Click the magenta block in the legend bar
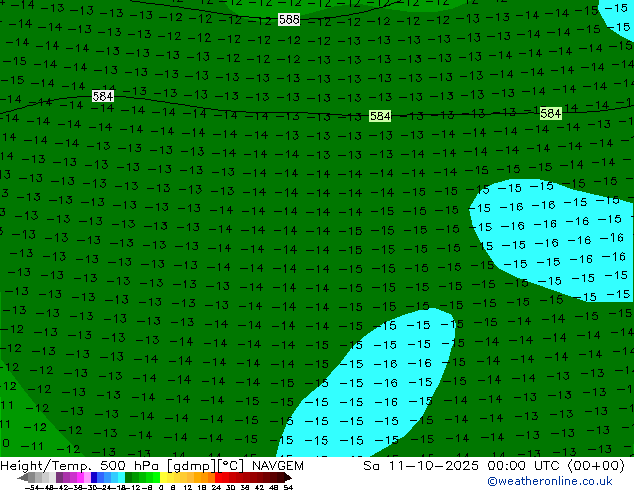Screen dimensions: 634x490 (x=80, y=477)
